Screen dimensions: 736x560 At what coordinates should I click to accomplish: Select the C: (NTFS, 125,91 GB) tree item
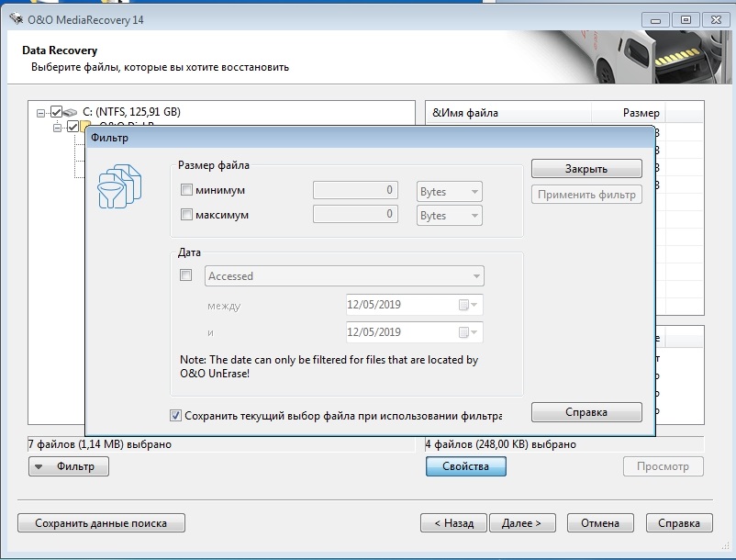131,112
